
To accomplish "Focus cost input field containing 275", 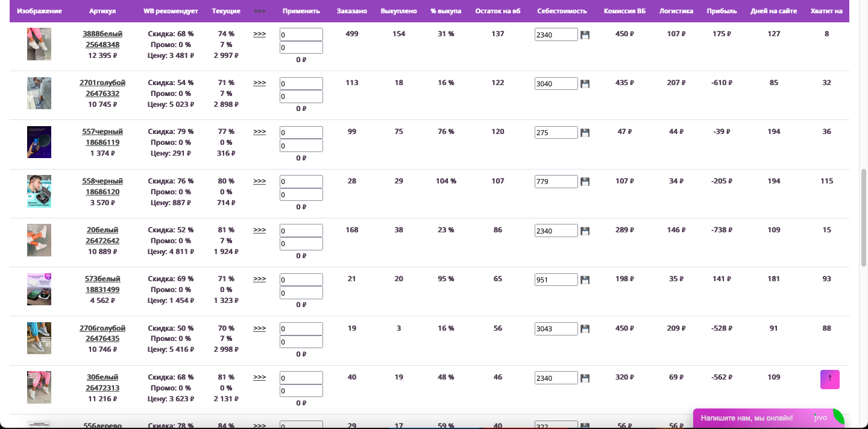I will [x=556, y=133].
